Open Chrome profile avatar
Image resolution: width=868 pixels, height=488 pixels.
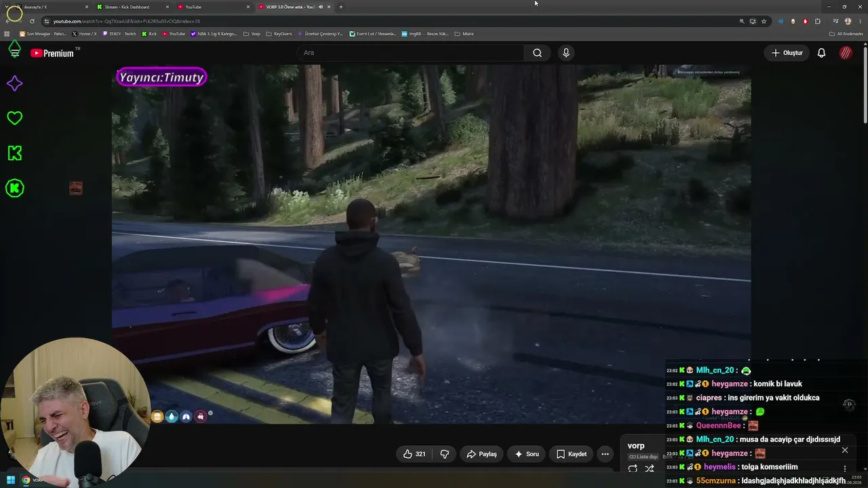848,21
